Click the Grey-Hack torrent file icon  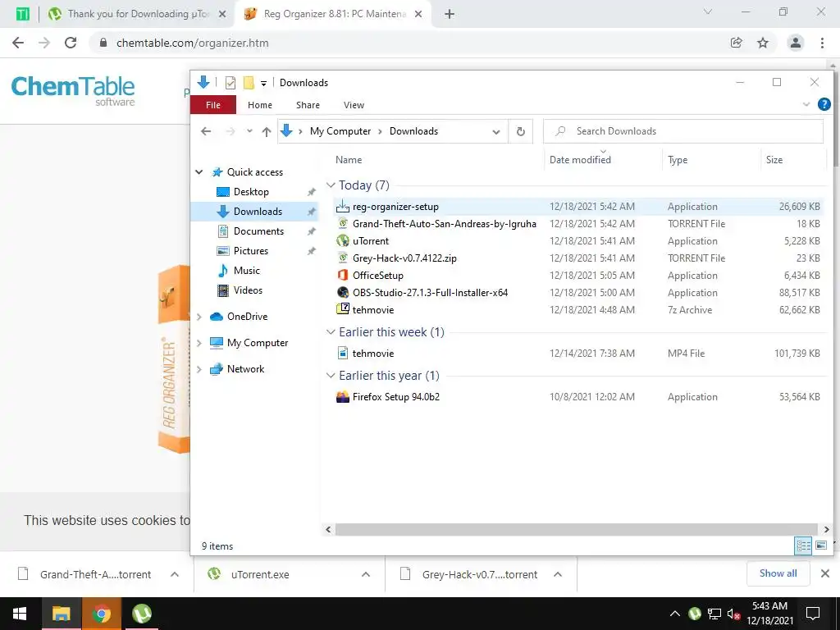click(x=342, y=258)
